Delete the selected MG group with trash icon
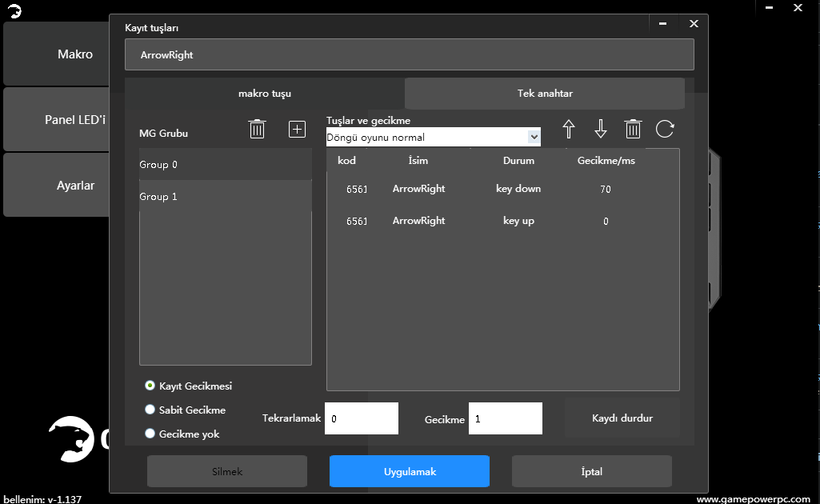 point(257,129)
